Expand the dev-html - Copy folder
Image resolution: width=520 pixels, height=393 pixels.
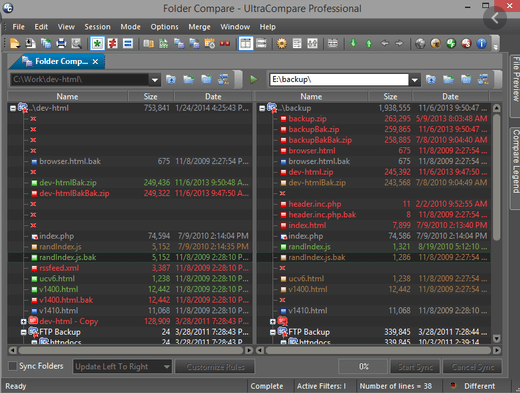pos(23,322)
